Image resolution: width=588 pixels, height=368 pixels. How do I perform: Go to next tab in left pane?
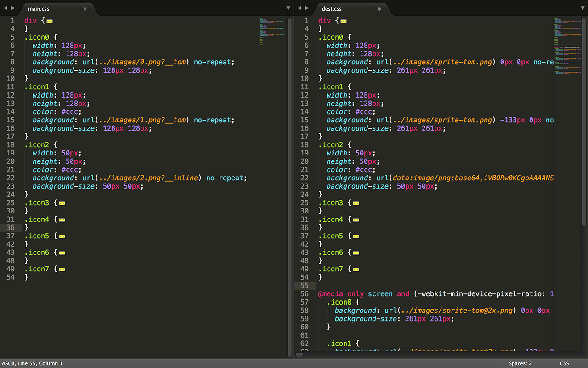(x=12, y=8)
